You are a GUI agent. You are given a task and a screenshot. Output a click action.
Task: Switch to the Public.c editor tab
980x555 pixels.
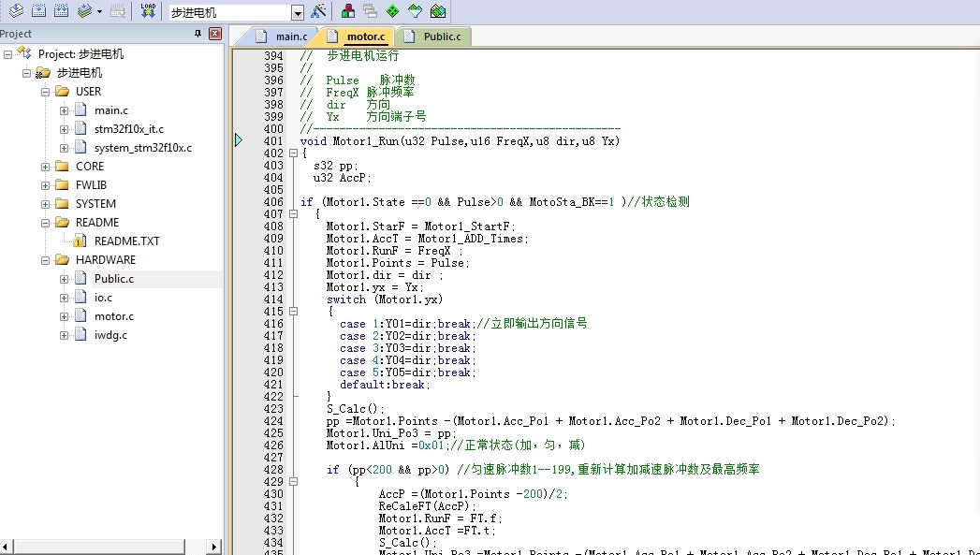(433, 37)
